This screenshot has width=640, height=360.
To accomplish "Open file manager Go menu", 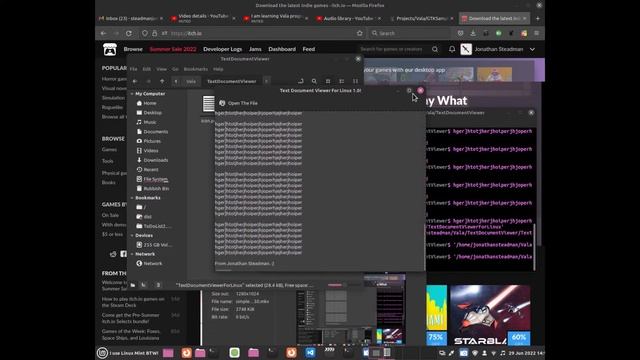I will 175,69.
